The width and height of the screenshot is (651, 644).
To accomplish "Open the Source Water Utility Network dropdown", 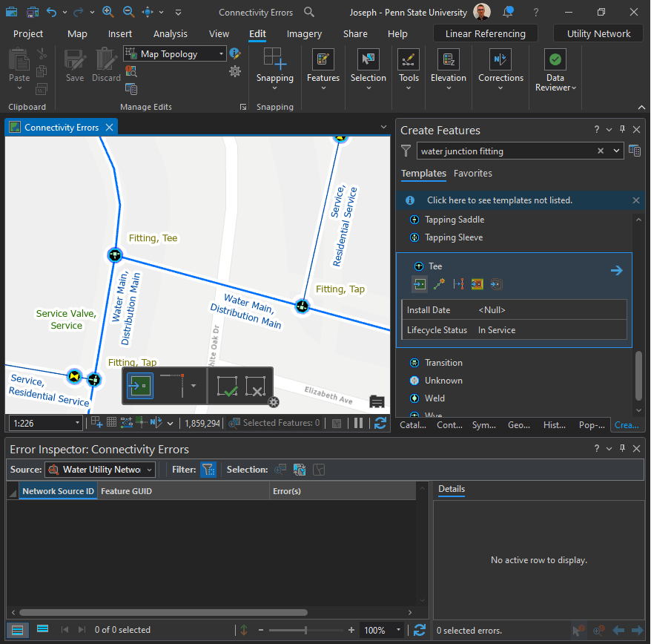I will click(150, 470).
